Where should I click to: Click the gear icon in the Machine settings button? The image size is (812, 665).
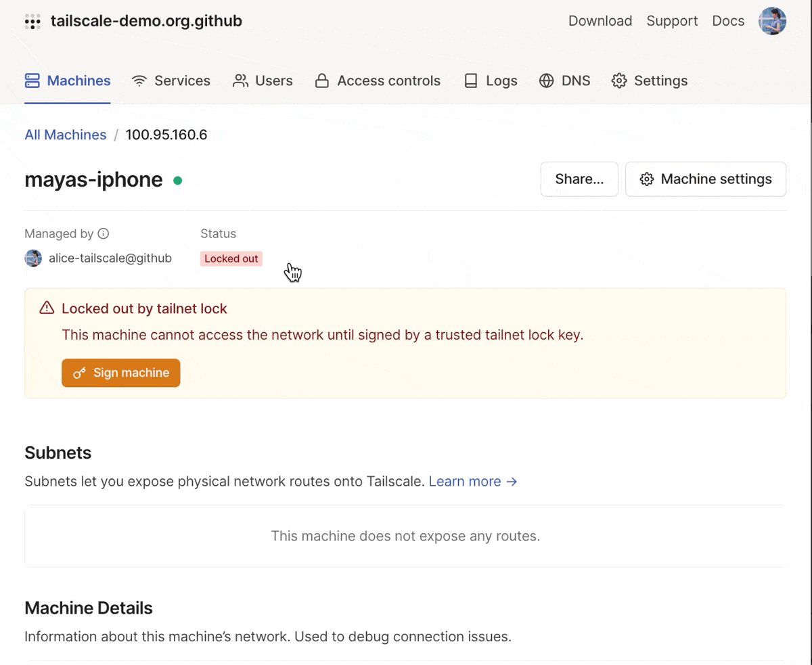click(x=647, y=179)
